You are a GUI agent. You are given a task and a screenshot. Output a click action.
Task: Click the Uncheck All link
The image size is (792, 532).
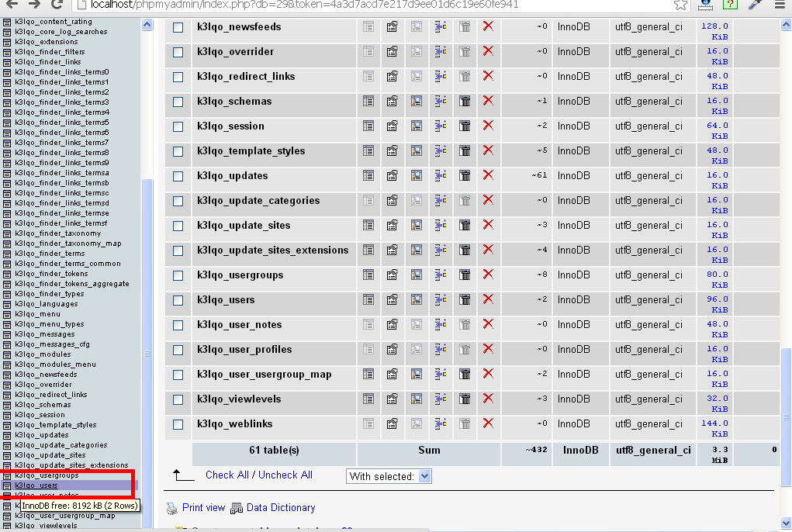285,475
